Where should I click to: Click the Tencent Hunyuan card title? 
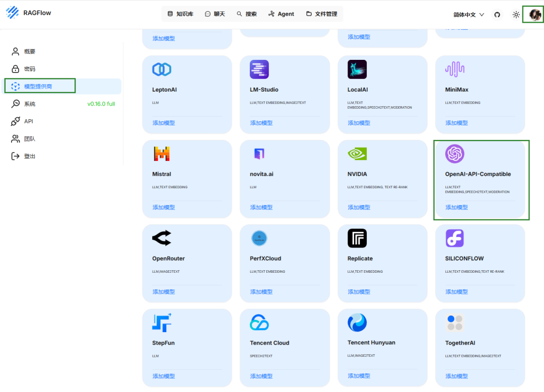tap(371, 343)
